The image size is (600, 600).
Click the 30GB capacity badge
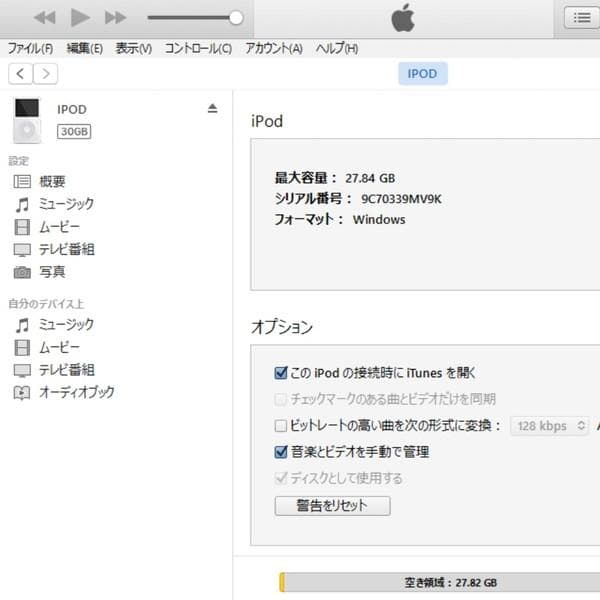74,132
